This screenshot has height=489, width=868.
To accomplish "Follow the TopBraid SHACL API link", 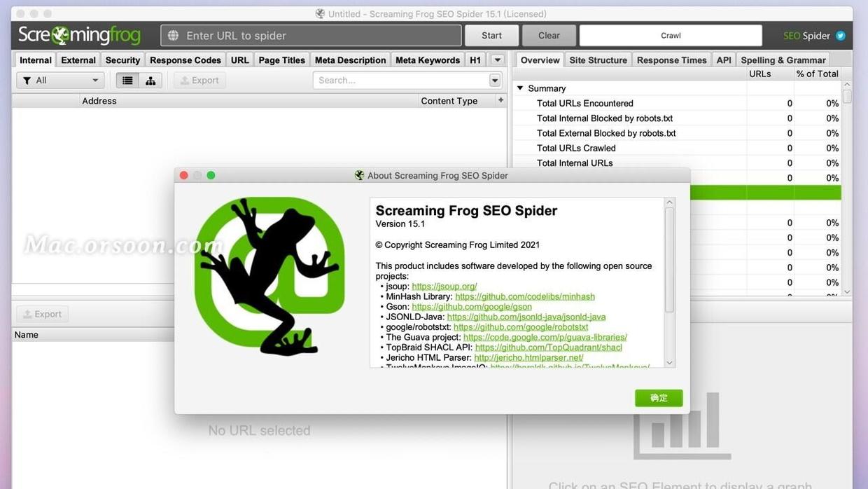I will pos(549,347).
